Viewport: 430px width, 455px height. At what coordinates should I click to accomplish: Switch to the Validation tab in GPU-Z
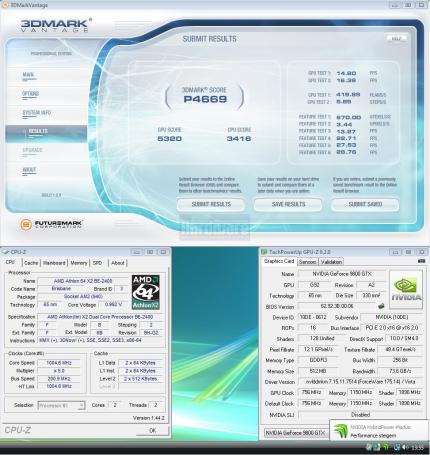(331, 262)
